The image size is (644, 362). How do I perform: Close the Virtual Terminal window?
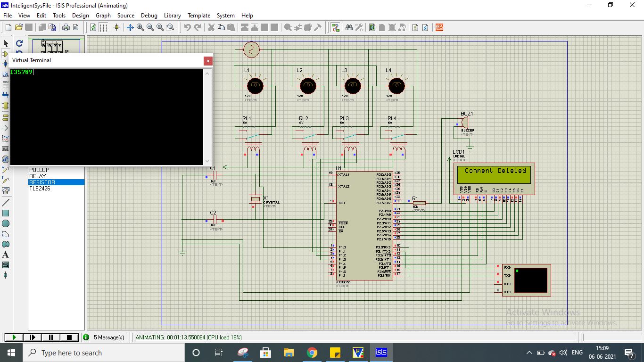click(x=207, y=61)
